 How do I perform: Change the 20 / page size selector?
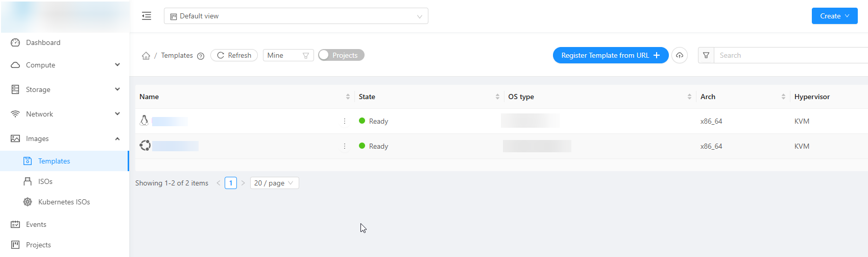point(274,183)
